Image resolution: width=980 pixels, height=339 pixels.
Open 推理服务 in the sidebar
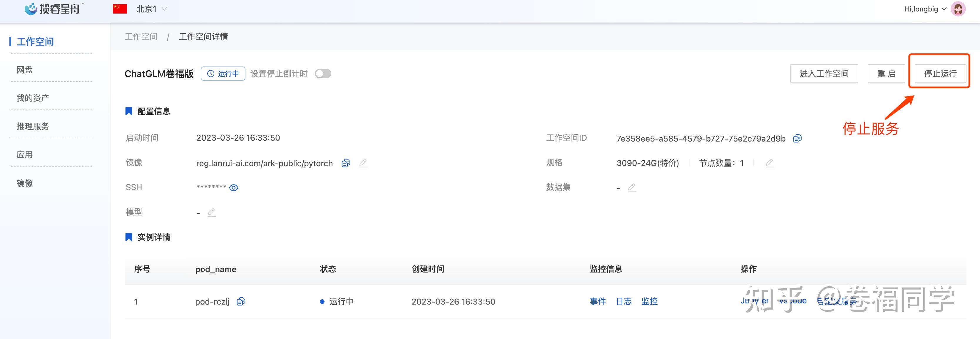pos(33,126)
